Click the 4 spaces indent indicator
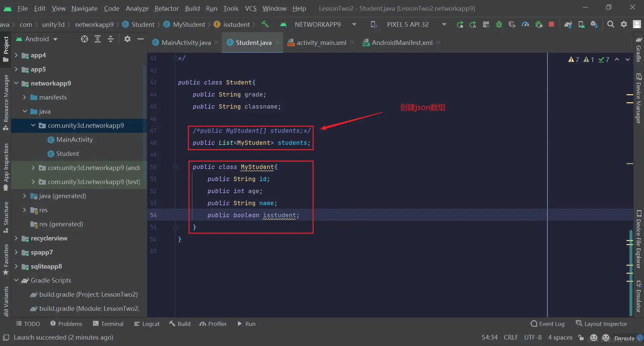The image size is (644, 346). pos(560,338)
